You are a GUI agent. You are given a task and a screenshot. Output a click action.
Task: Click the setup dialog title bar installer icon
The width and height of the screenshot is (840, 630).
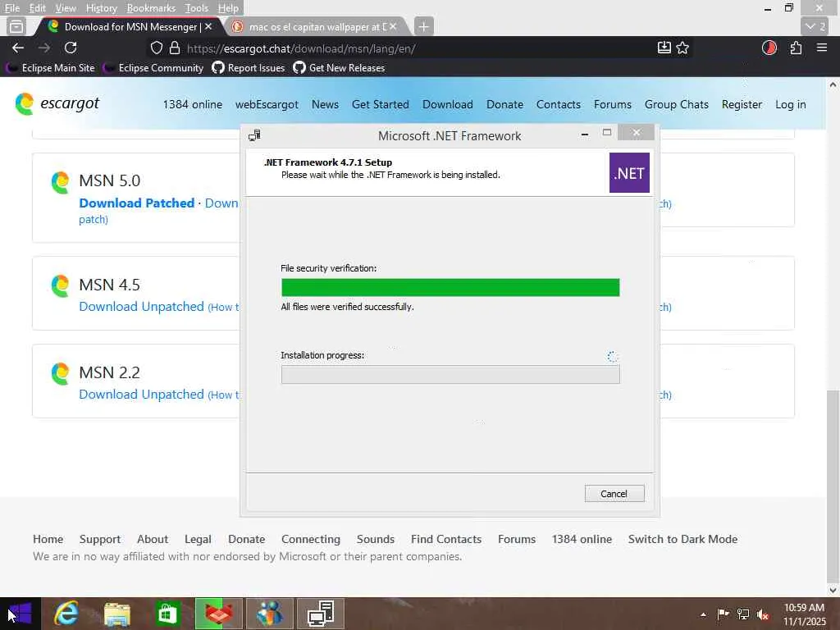click(254, 135)
